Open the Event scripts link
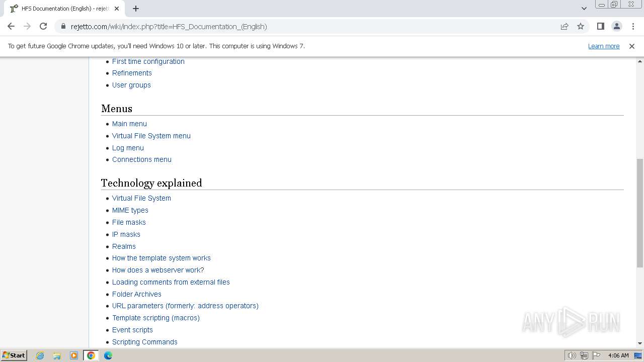Screen dimensions: 644x362 [x=132, y=330]
